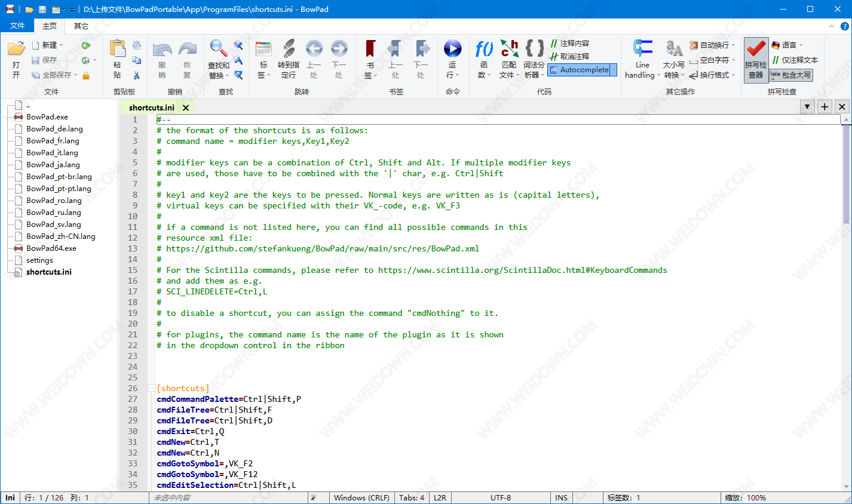Click the 函数 f() icon
Screen dimensions: 852x504
click(x=484, y=48)
